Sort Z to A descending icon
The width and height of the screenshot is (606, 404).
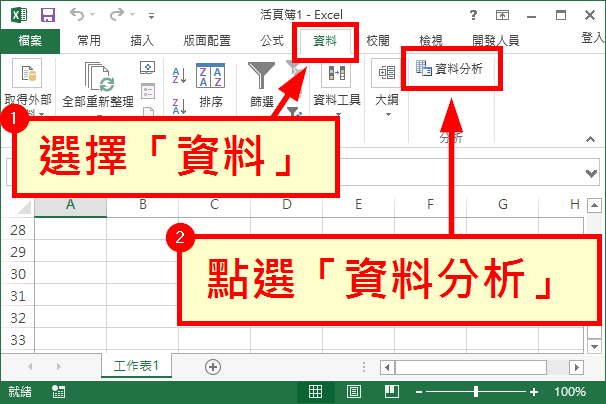point(179,106)
